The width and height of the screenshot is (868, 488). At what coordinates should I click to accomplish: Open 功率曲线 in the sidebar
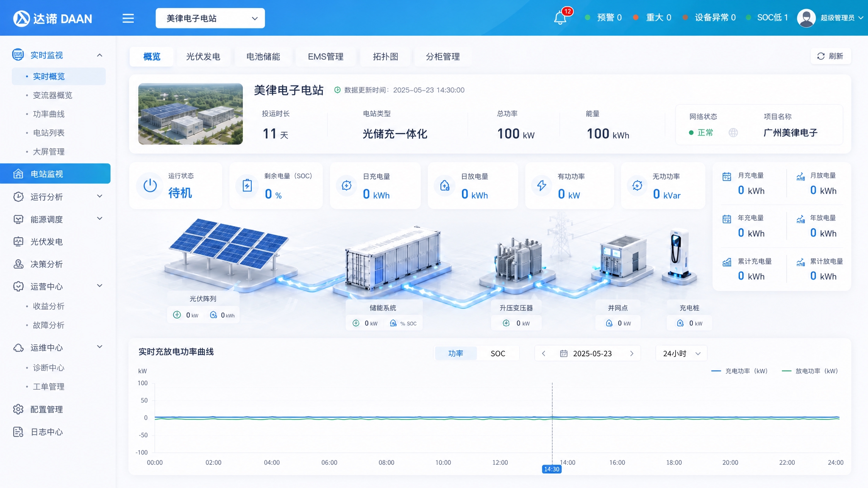(x=49, y=114)
